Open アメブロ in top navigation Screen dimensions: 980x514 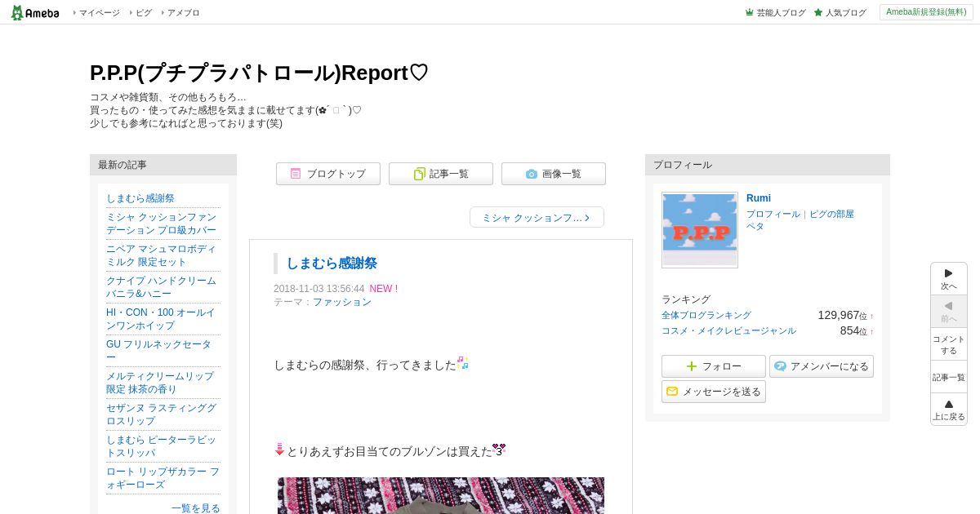point(183,13)
